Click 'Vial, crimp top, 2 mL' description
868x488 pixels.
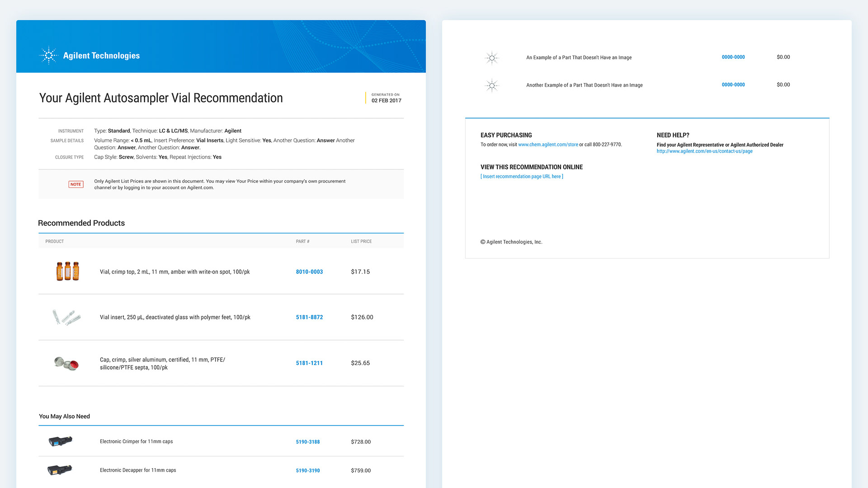click(x=175, y=272)
